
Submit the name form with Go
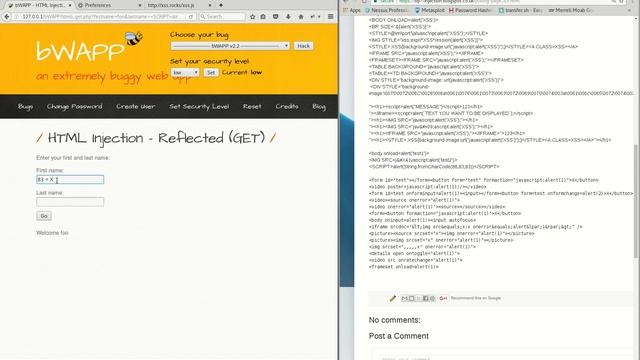44,216
